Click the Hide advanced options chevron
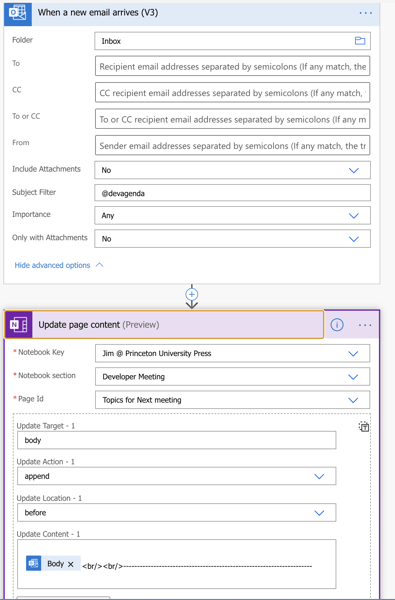 tap(100, 265)
